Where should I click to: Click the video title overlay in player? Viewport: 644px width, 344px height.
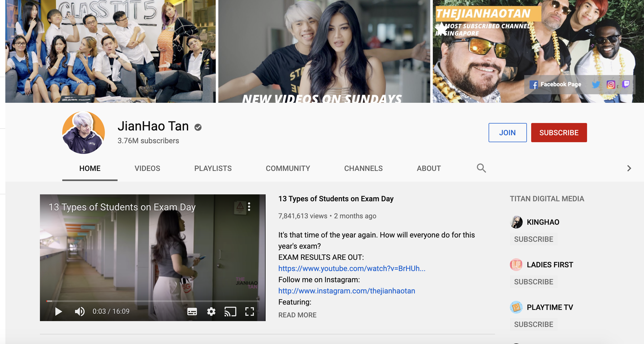pos(122,207)
